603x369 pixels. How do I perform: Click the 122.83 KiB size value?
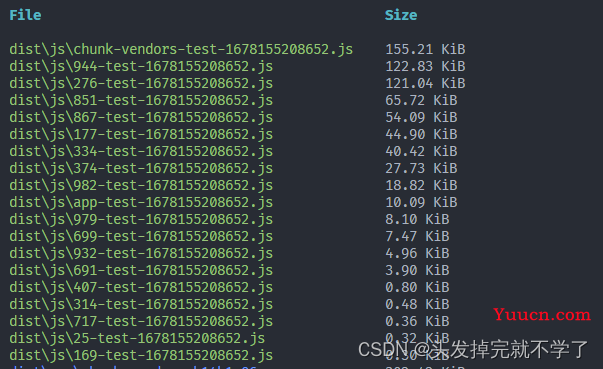[425, 66]
